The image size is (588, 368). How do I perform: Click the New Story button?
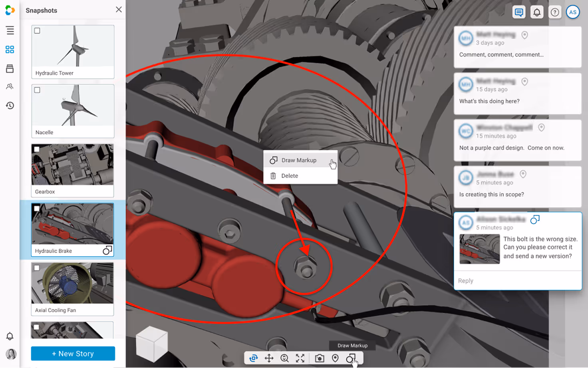(x=73, y=354)
